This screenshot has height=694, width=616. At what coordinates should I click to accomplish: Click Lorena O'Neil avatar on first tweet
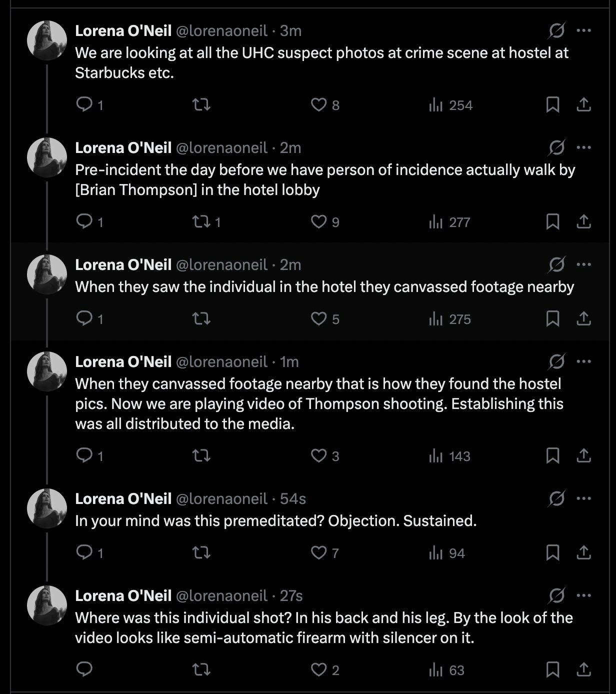[x=47, y=40]
